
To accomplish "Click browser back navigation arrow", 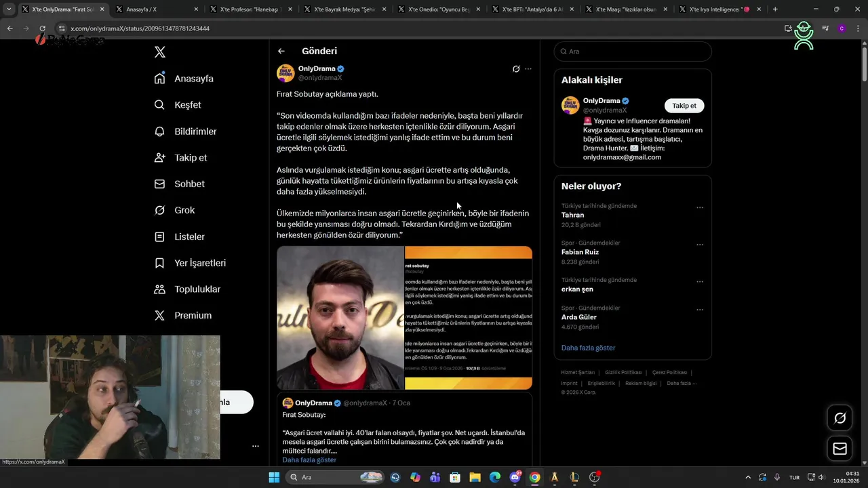I will [x=9, y=28].
